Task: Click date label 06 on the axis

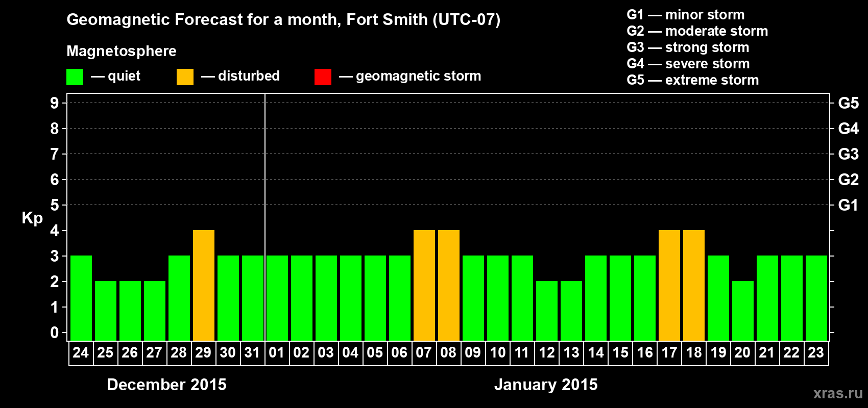Action: [x=399, y=353]
